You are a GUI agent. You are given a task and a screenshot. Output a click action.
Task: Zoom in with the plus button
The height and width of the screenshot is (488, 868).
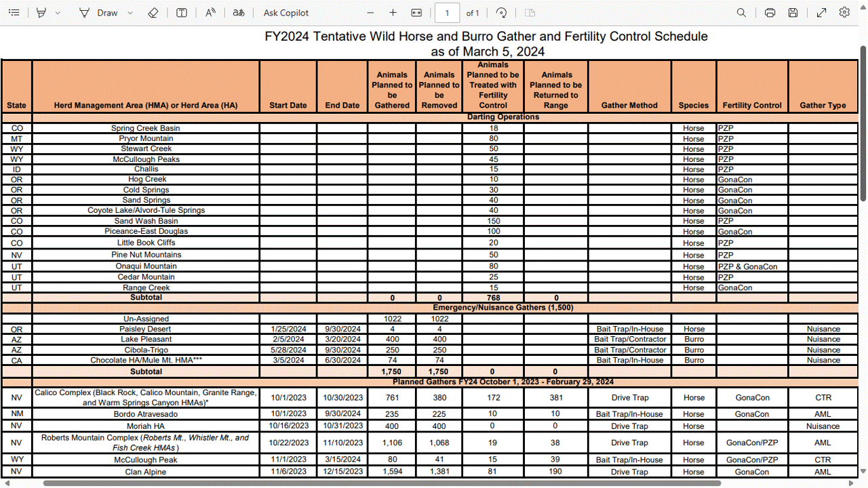(393, 13)
